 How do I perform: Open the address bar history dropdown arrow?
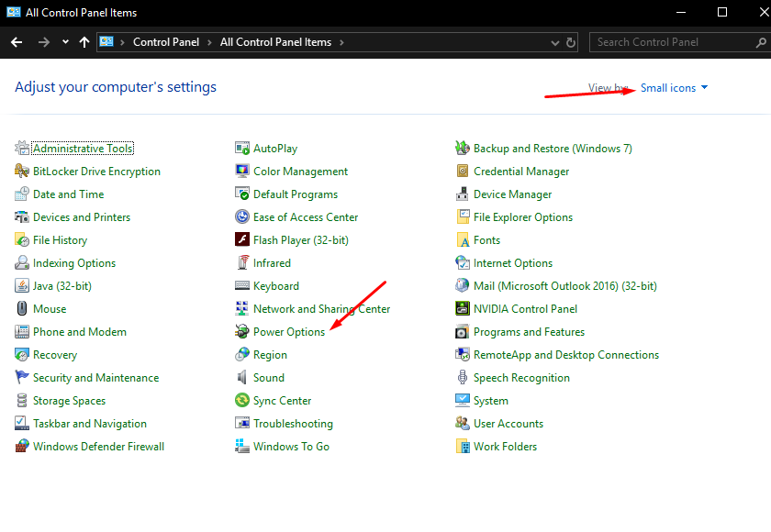click(x=554, y=42)
